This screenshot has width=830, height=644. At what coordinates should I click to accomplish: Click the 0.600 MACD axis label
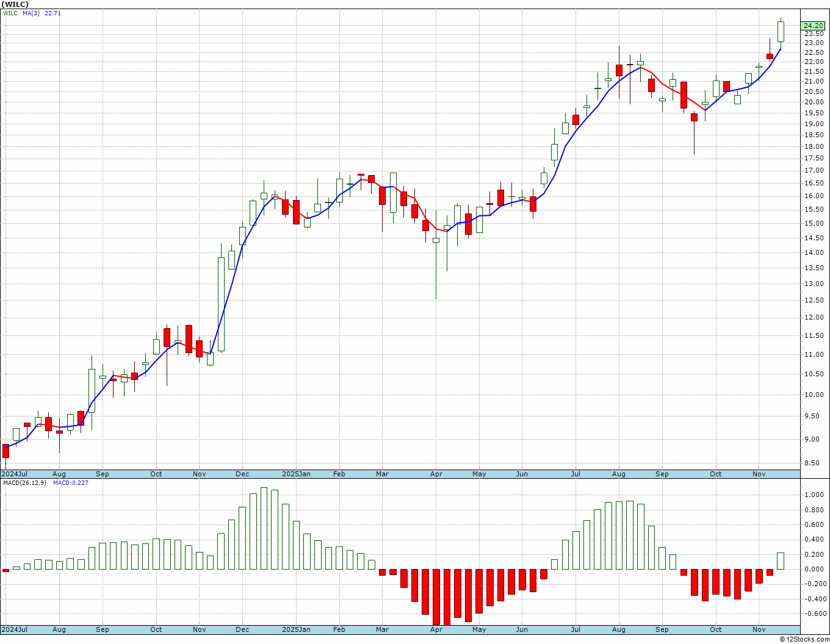[x=813, y=524]
